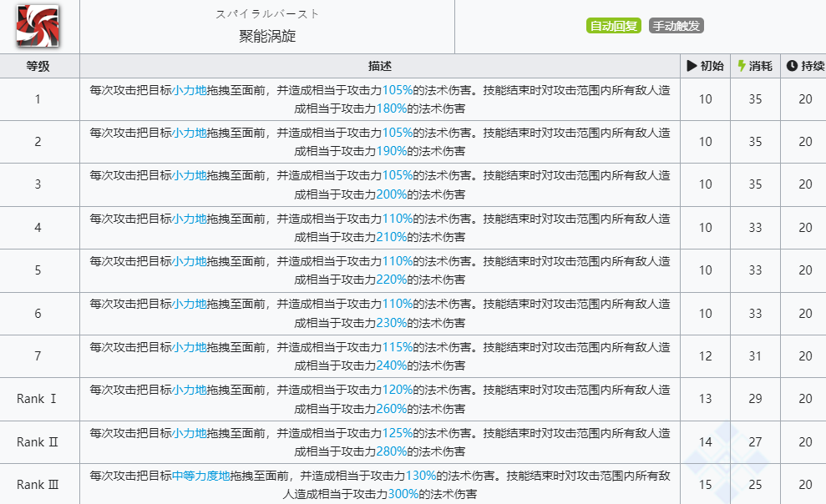This screenshot has height=504, width=826.
Task: Click 小力地 link in level 7 row
Action: coord(189,346)
